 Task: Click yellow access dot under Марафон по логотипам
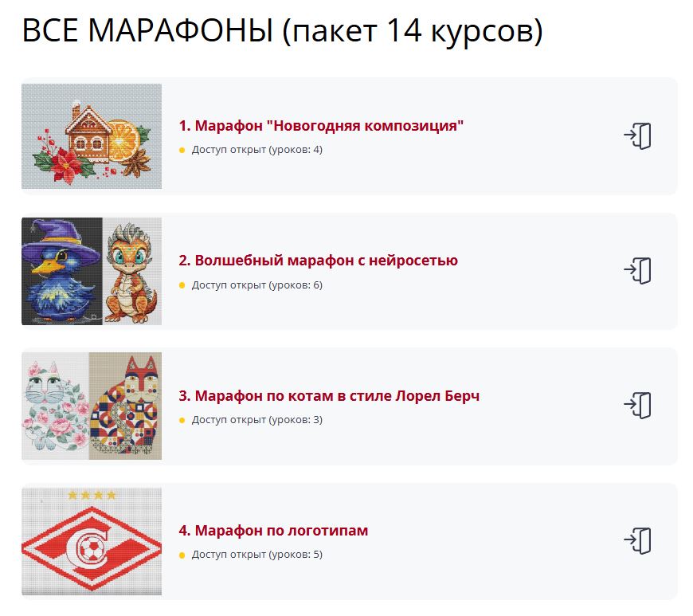pos(182,555)
